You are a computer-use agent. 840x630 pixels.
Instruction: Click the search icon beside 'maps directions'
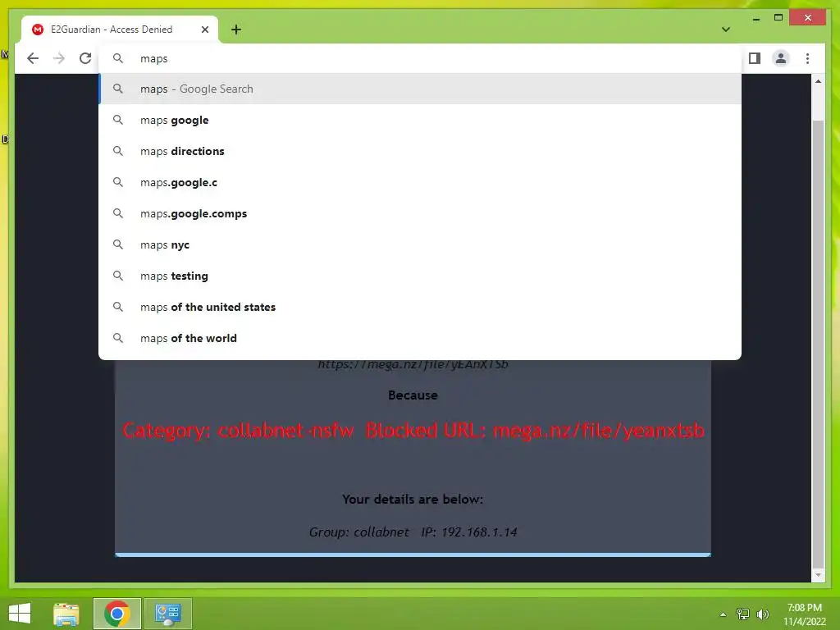pyautogui.click(x=118, y=151)
